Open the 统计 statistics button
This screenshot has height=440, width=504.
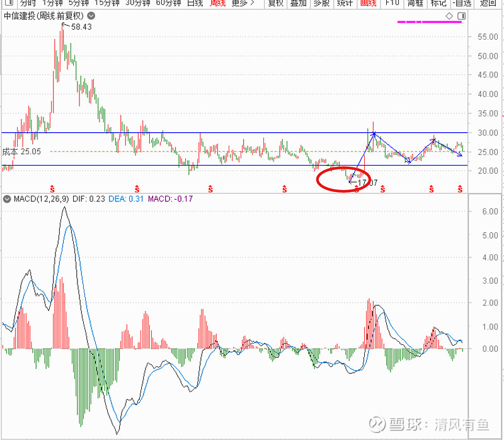pos(345,3)
